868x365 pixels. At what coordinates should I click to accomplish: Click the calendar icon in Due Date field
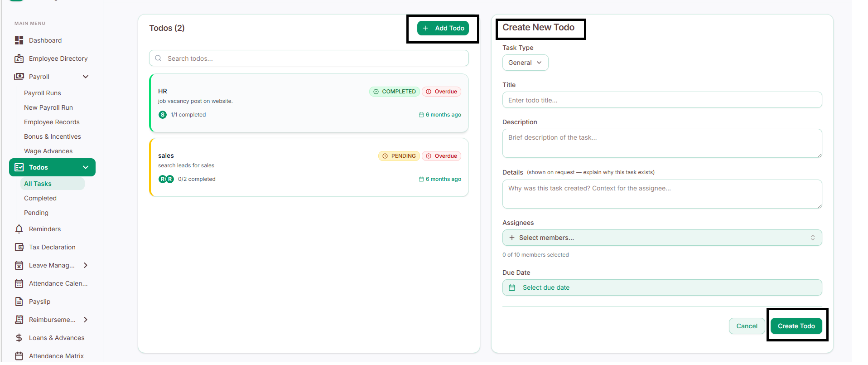coord(512,287)
